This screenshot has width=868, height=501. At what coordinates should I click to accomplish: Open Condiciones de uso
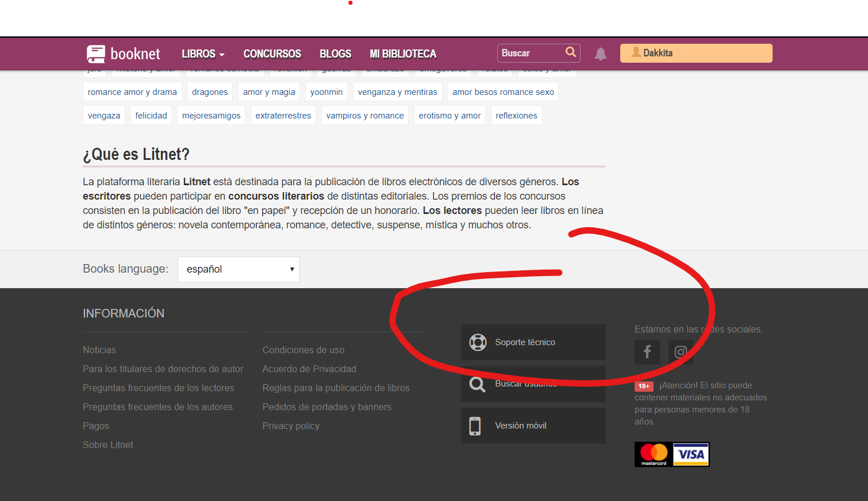(304, 350)
